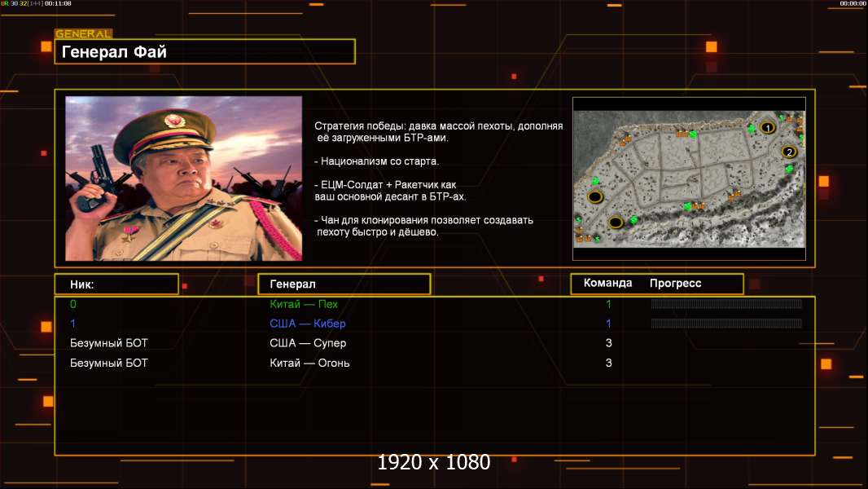Click the Прогресс column header
Screen dimensions: 868x489
[675, 283]
